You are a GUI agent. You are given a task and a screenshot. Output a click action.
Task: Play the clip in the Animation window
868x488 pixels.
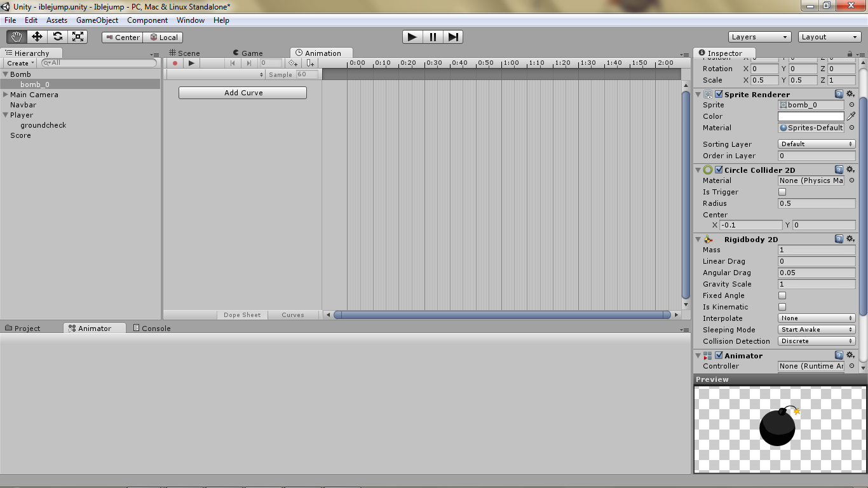pyautogui.click(x=191, y=63)
